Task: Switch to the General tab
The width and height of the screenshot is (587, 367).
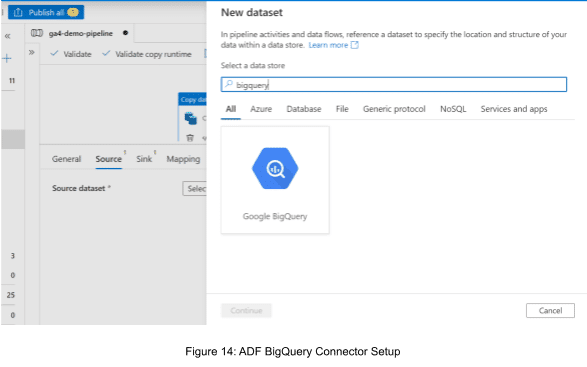Action: pos(67,159)
